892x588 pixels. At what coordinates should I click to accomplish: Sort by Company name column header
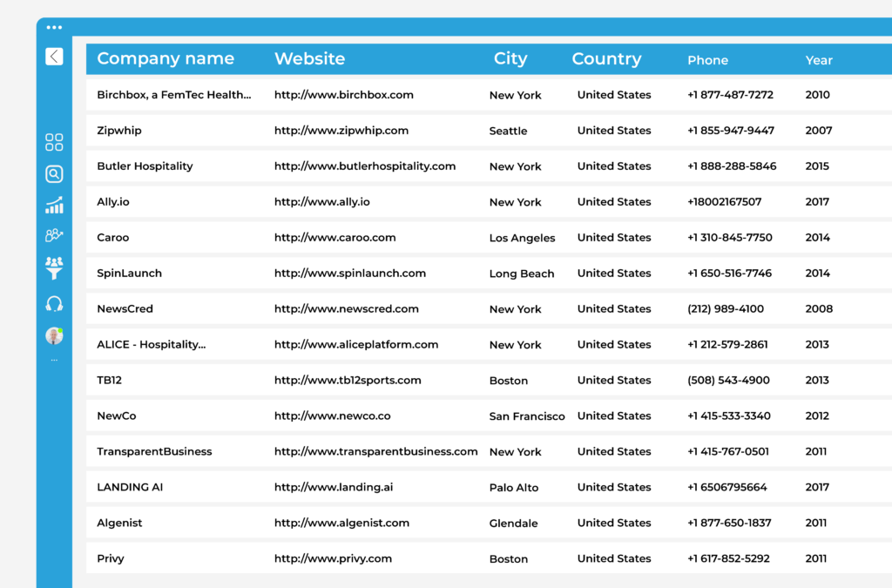pyautogui.click(x=166, y=59)
